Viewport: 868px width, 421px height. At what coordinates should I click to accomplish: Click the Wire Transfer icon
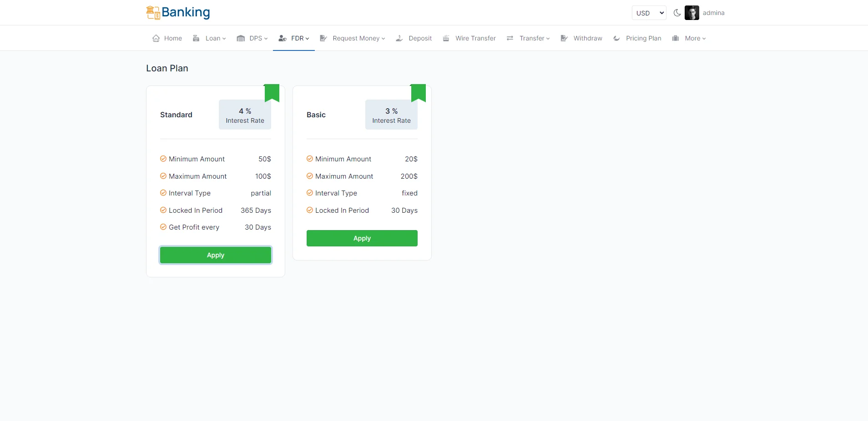tap(446, 38)
